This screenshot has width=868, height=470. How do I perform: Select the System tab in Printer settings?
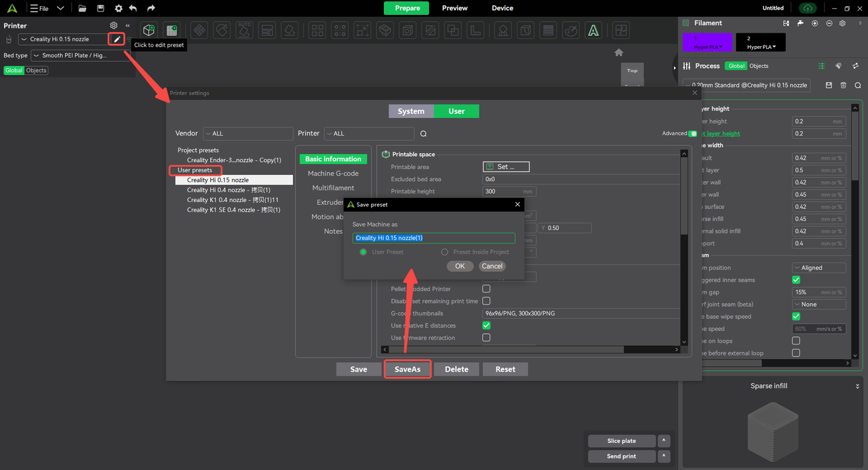411,111
